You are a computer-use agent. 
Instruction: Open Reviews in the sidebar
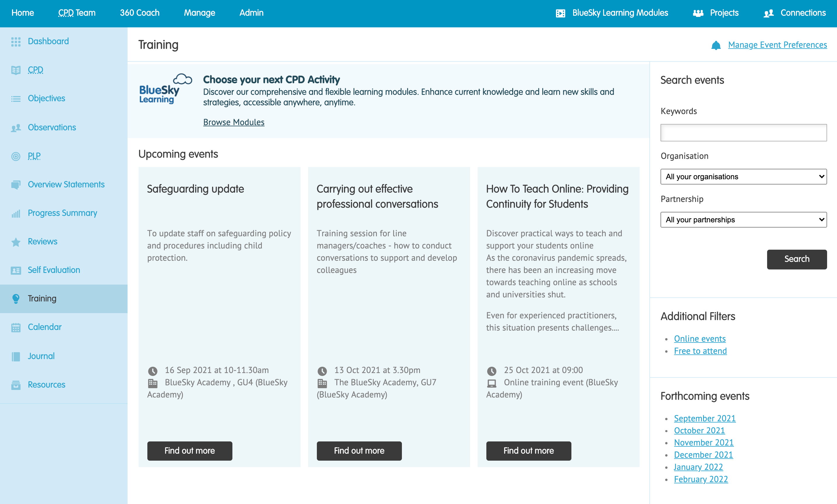point(43,242)
